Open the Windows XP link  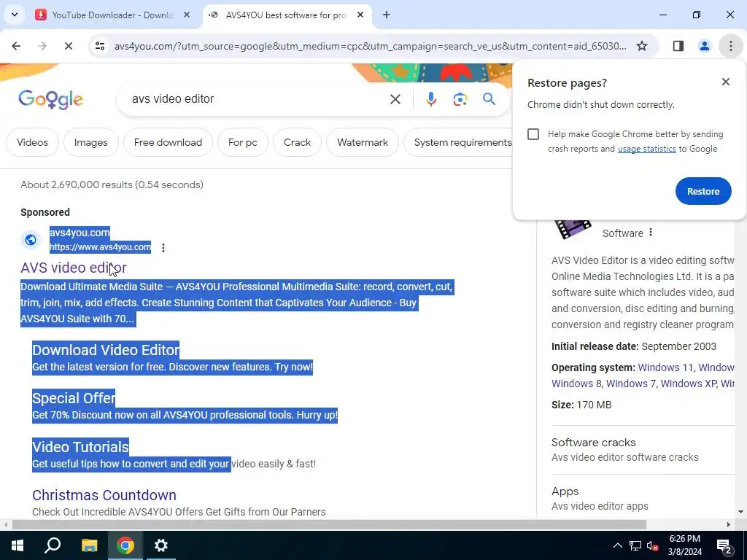[x=689, y=384]
